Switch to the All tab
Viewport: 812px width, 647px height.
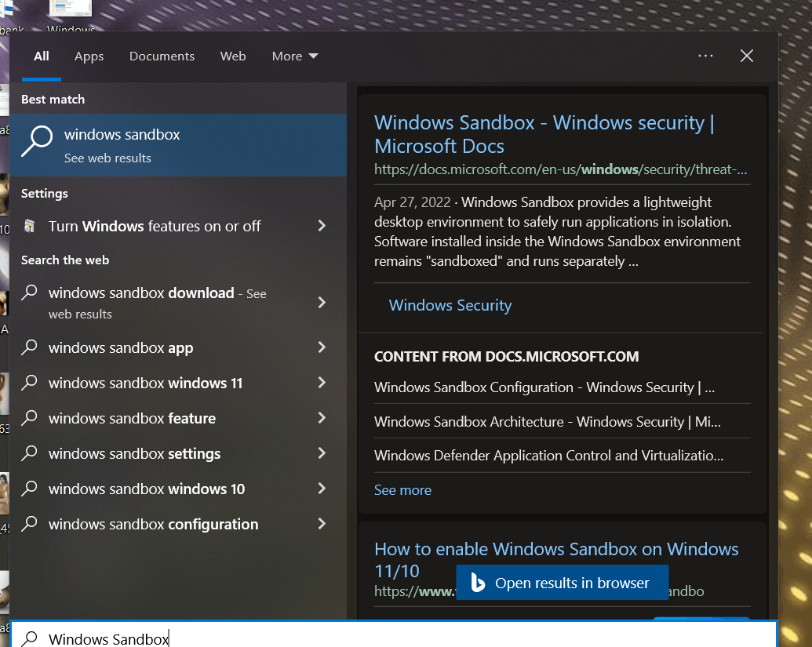[42, 56]
